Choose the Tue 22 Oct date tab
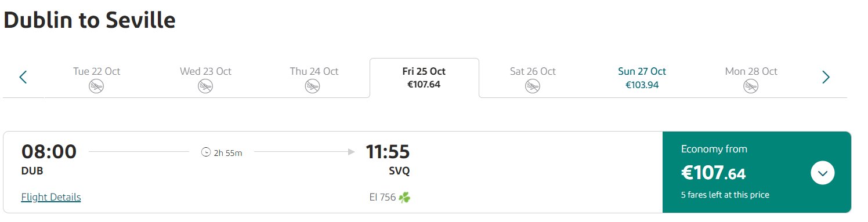This screenshot has width=868, height=222. click(96, 78)
